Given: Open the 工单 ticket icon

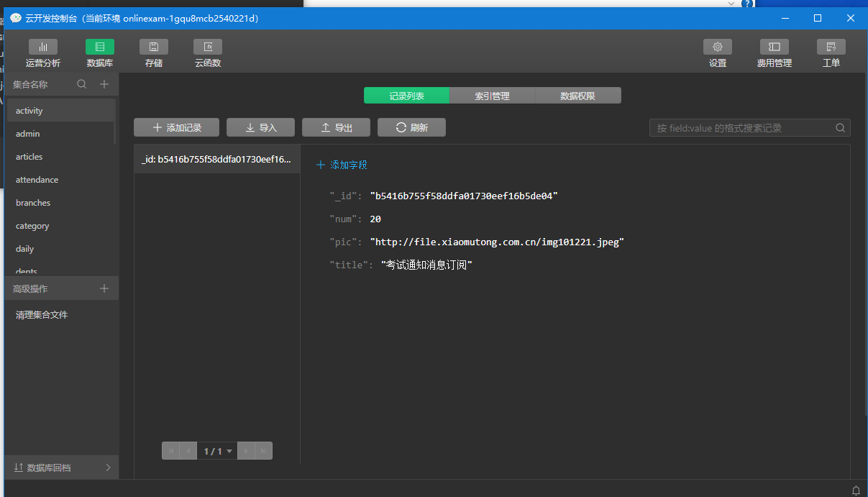Looking at the screenshot, I should point(831,47).
